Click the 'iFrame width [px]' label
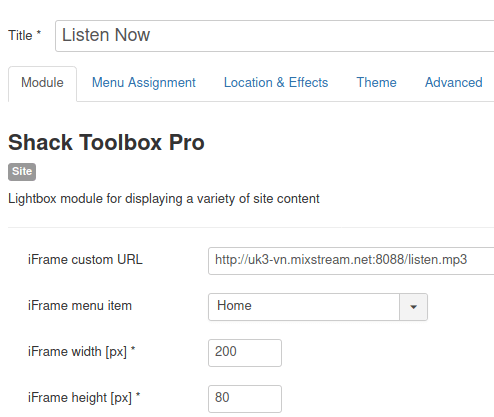Image resolution: width=494 pixels, height=417 pixels. click(82, 352)
